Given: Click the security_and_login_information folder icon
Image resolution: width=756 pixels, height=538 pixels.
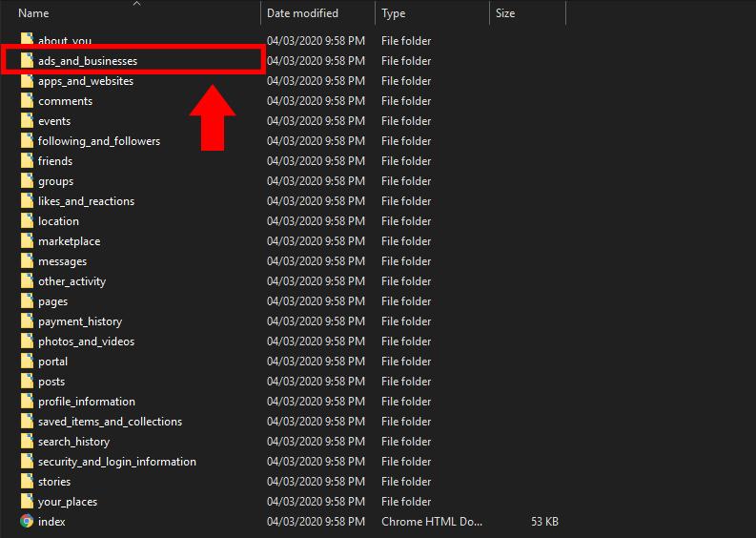Looking at the screenshot, I should (x=27, y=461).
